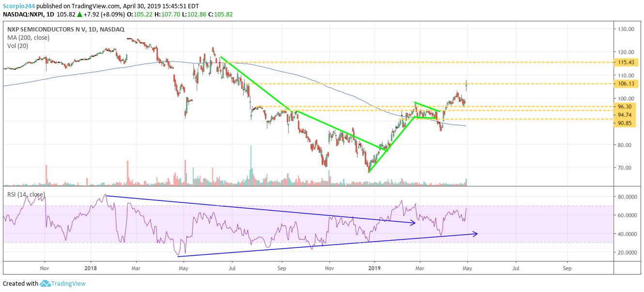The image size is (644, 292).
Task: Click the 20.0000 RSI axis label
Action: point(628,252)
